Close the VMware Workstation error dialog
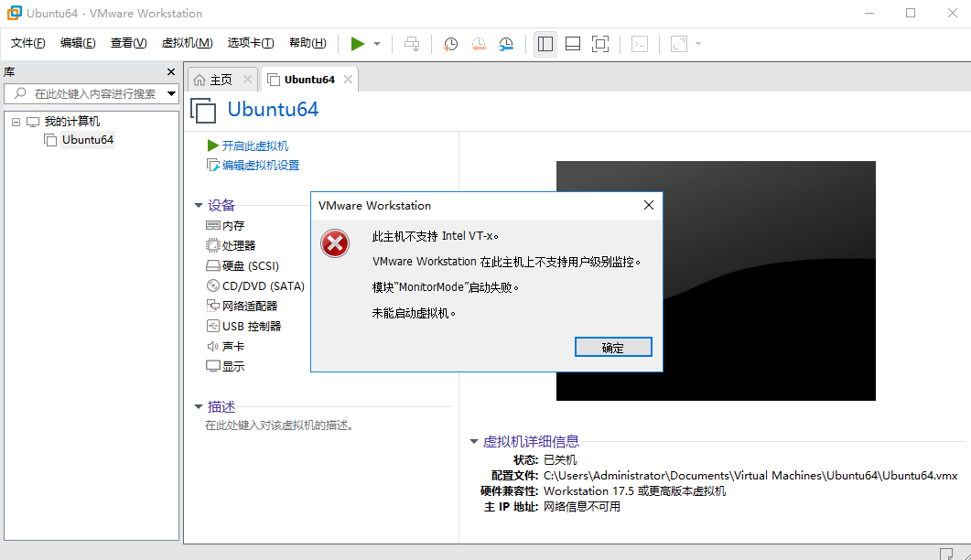971x560 pixels. click(648, 205)
